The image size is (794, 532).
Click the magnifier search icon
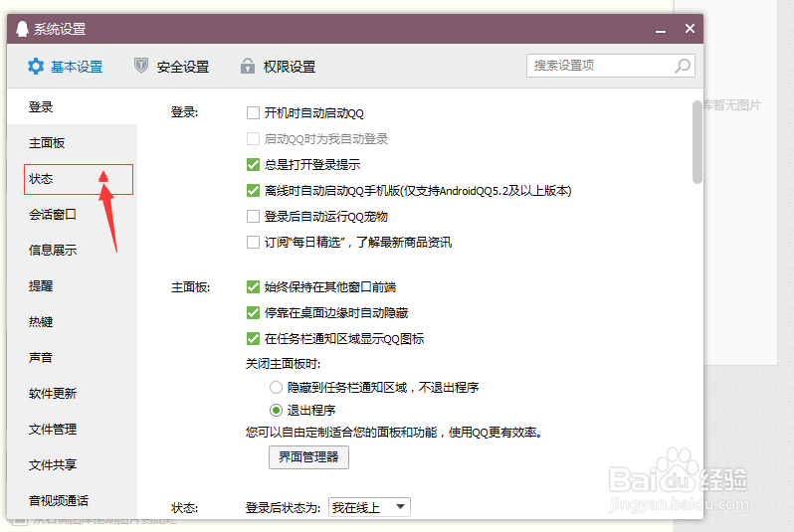[683, 66]
